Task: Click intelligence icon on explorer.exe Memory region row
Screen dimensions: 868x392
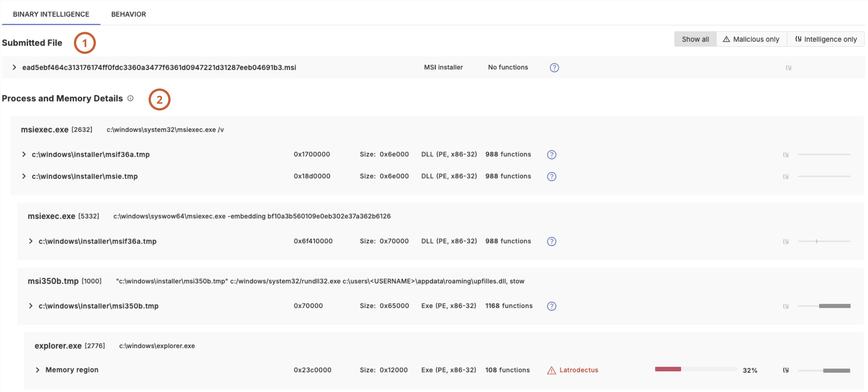Action: point(785,370)
